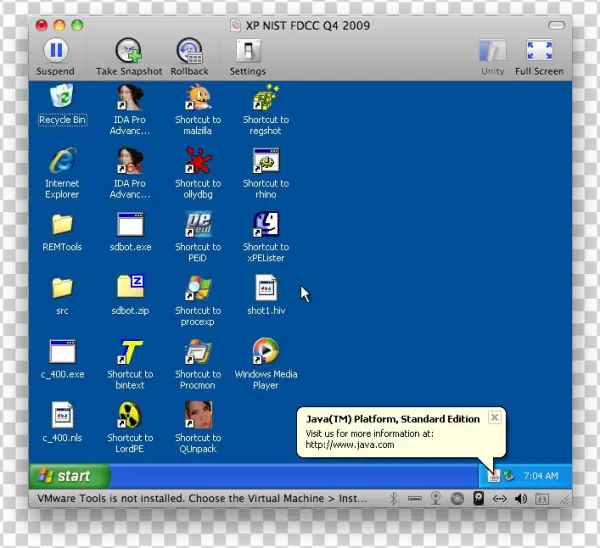Screen dimensions: 600x548
Task: Open the Windows start menu
Action: tap(69, 476)
